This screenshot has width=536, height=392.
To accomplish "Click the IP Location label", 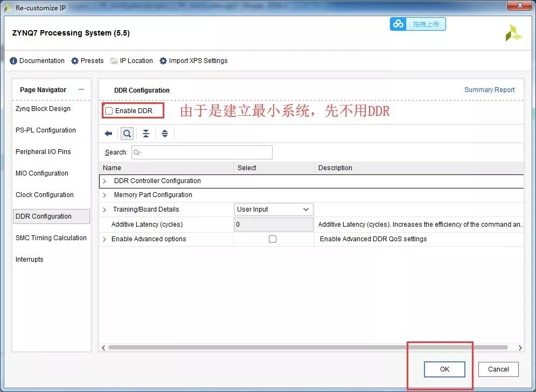I will tap(136, 61).
